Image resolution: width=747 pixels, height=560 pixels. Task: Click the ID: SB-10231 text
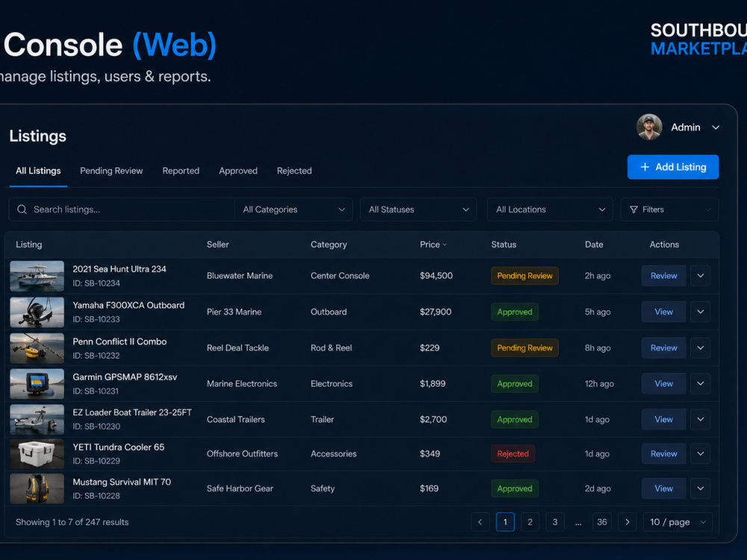click(96, 391)
